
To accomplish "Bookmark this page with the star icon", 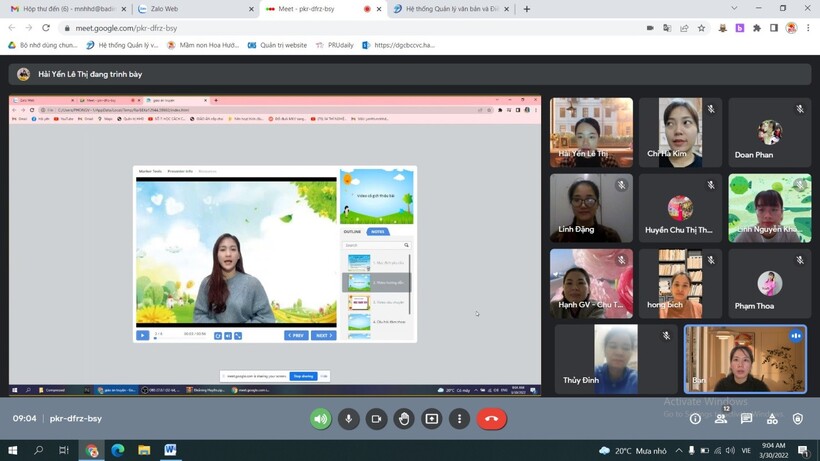I will pos(701,28).
